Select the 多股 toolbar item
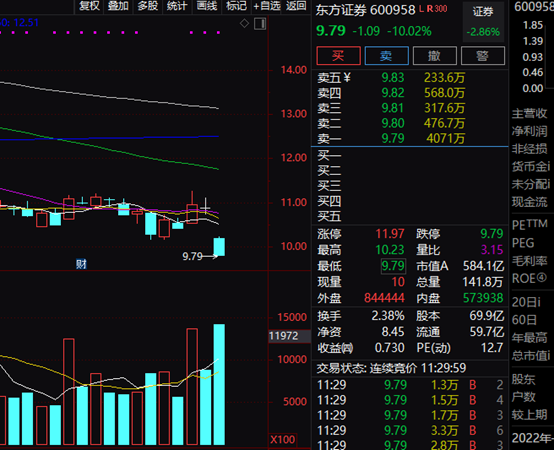Screen dimensions: 554x450 (148, 6)
